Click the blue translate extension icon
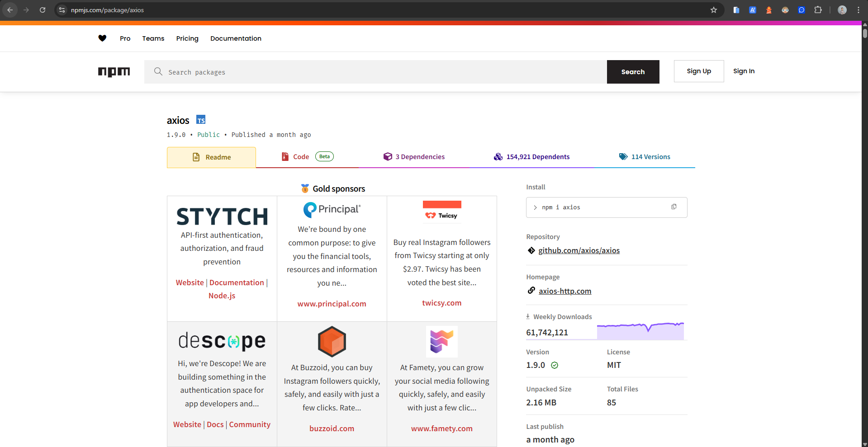Viewport: 868px width, 447px height. (x=753, y=10)
